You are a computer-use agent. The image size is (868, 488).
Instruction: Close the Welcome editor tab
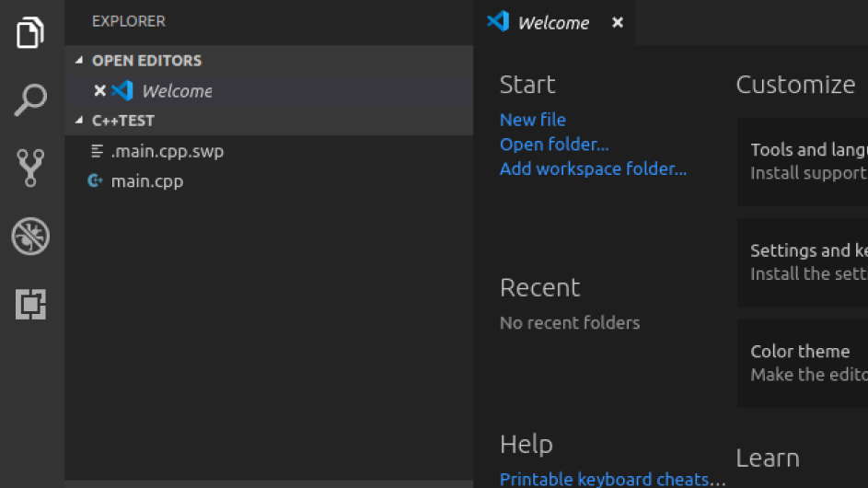click(618, 22)
